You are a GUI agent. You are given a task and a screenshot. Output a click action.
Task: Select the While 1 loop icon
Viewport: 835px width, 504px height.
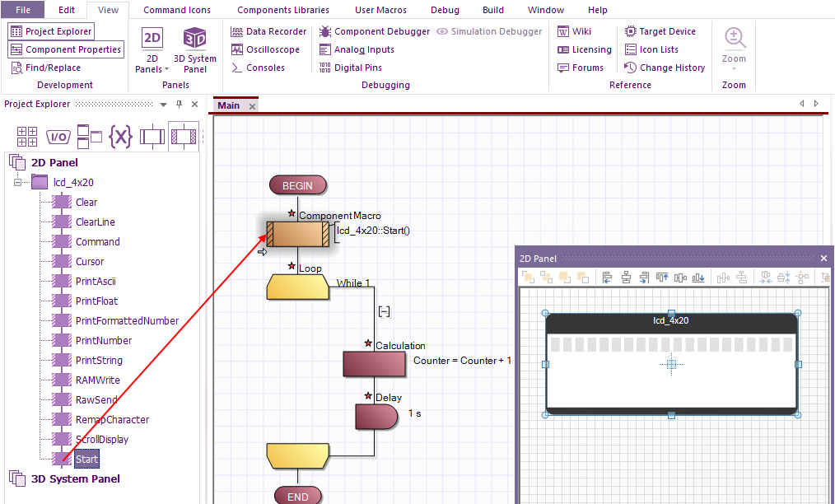[x=297, y=287]
